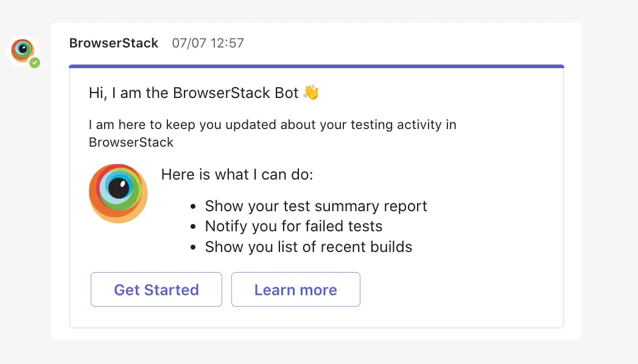
Task: Click the BrowserStack logo inside the card
Action: tap(118, 193)
